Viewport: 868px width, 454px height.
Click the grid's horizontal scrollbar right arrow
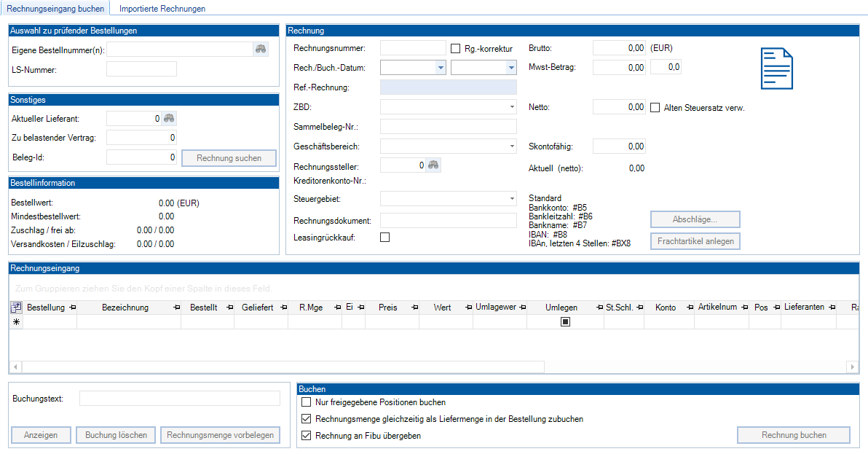click(x=853, y=367)
